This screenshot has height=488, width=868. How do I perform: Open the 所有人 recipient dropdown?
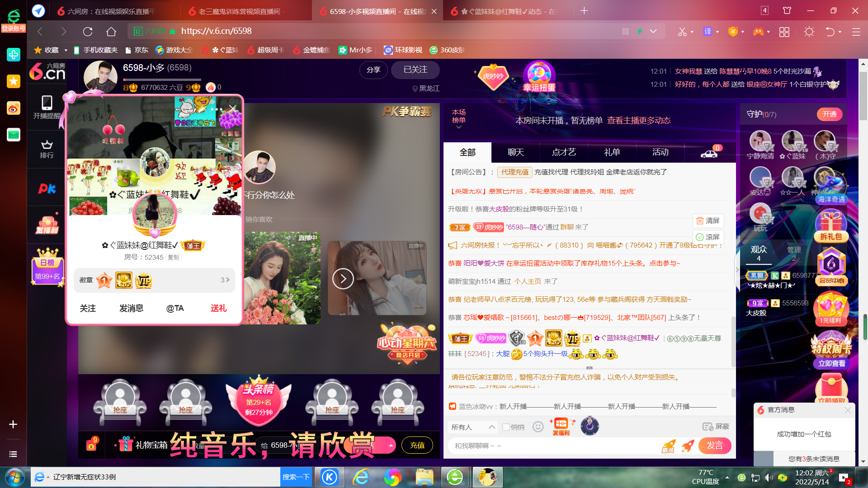(473, 427)
